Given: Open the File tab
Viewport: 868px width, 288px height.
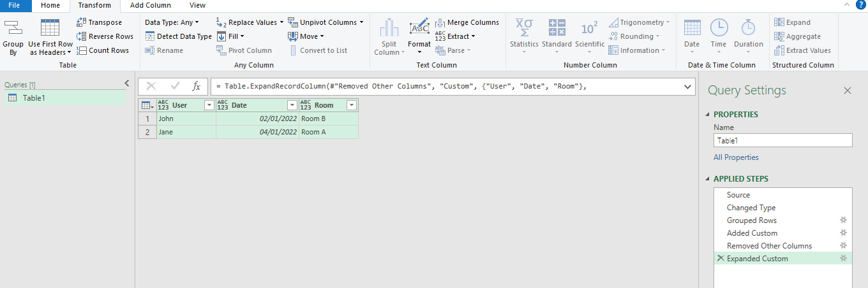Looking at the screenshot, I should 14,5.
